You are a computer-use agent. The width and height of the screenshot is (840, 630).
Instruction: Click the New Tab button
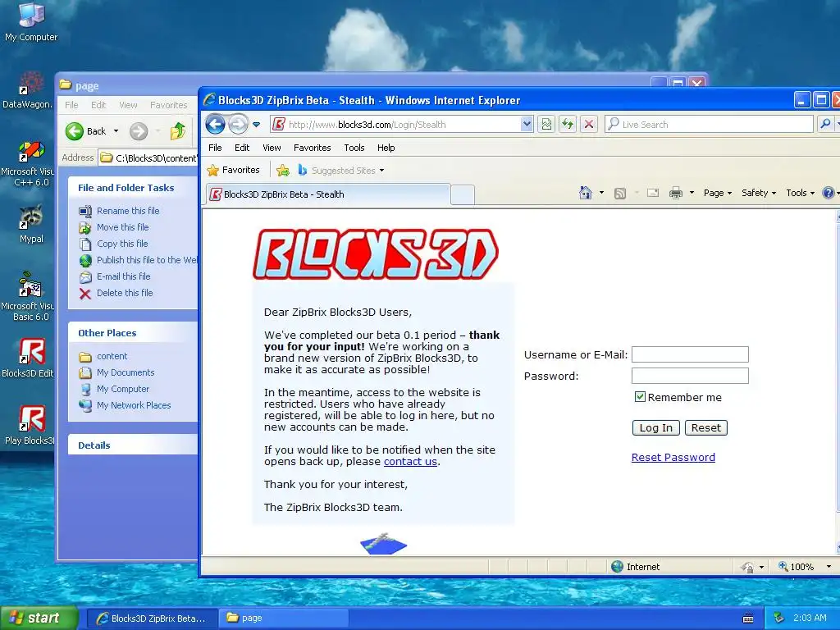click(463, 194)
